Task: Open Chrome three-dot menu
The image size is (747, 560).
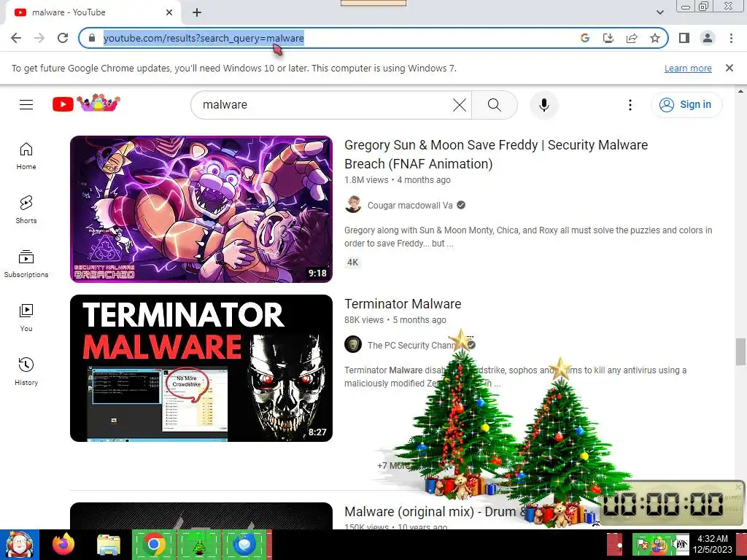Action: (x=731, y=38)
